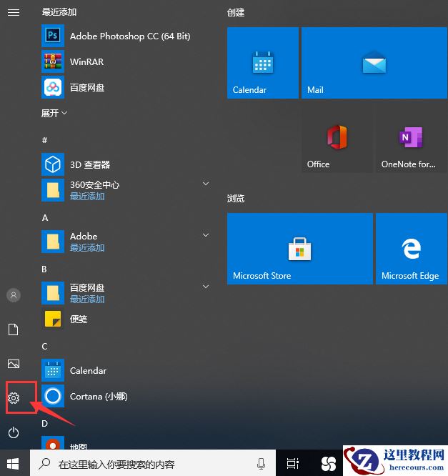Open the 地图 maps app under D

click(x=126, y=443)
